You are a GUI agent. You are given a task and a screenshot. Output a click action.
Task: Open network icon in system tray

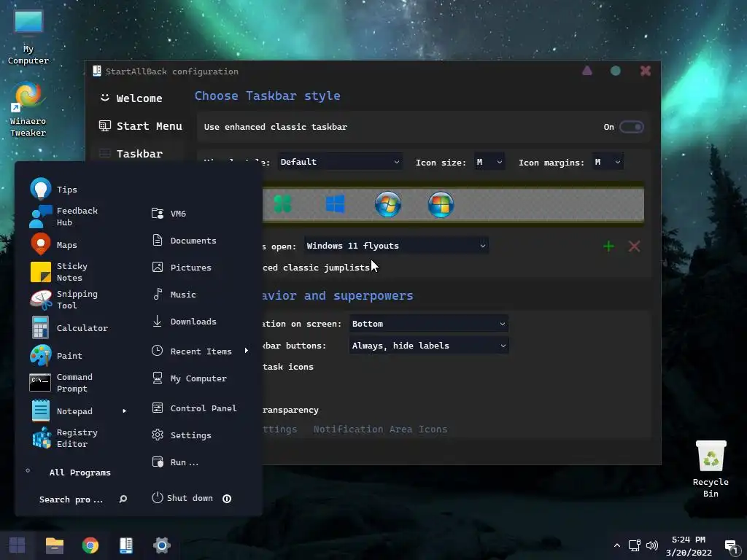pyautogui.click(x=634, y=545)
